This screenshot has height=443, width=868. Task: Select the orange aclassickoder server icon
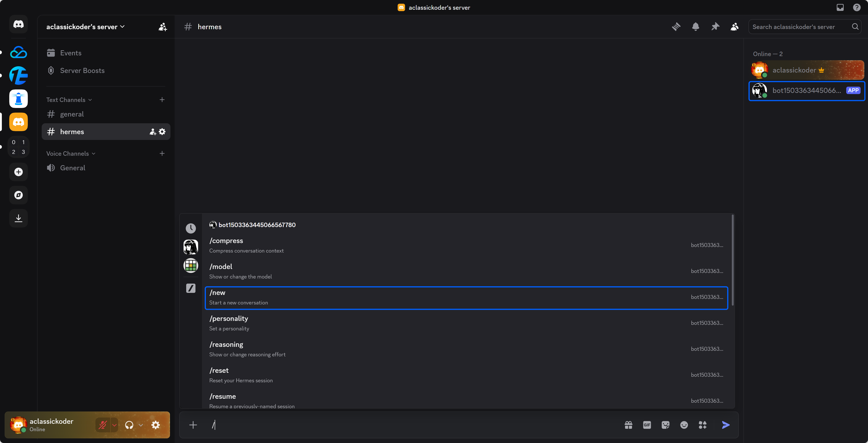click(x=19, y=122)
